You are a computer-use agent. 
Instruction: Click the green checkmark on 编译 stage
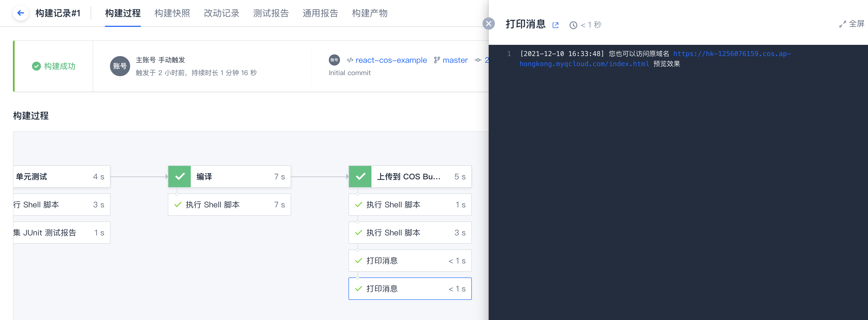coord(180,176)
